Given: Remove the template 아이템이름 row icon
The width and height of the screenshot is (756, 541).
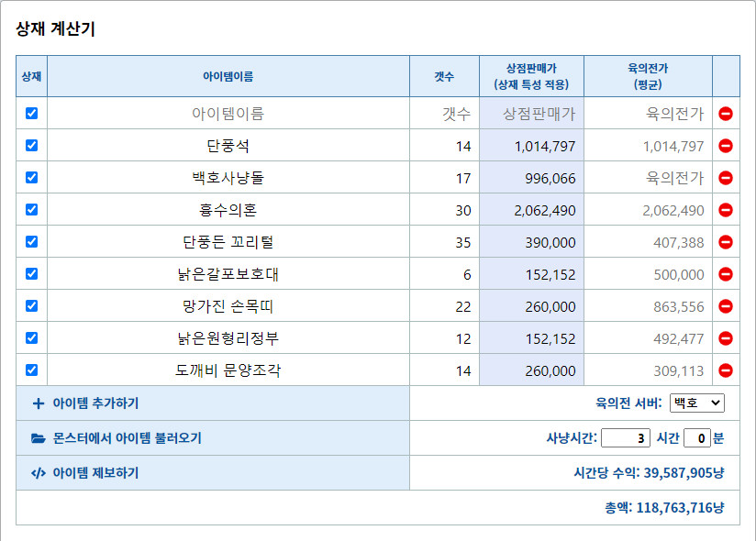Looking at the screenshot, I should point(726,113).
